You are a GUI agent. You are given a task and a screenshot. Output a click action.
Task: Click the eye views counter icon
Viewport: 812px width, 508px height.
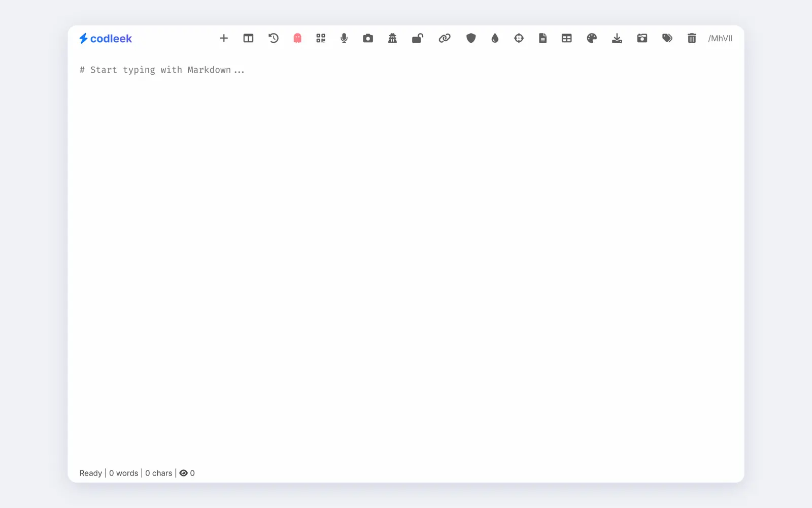tap(184, 473)
